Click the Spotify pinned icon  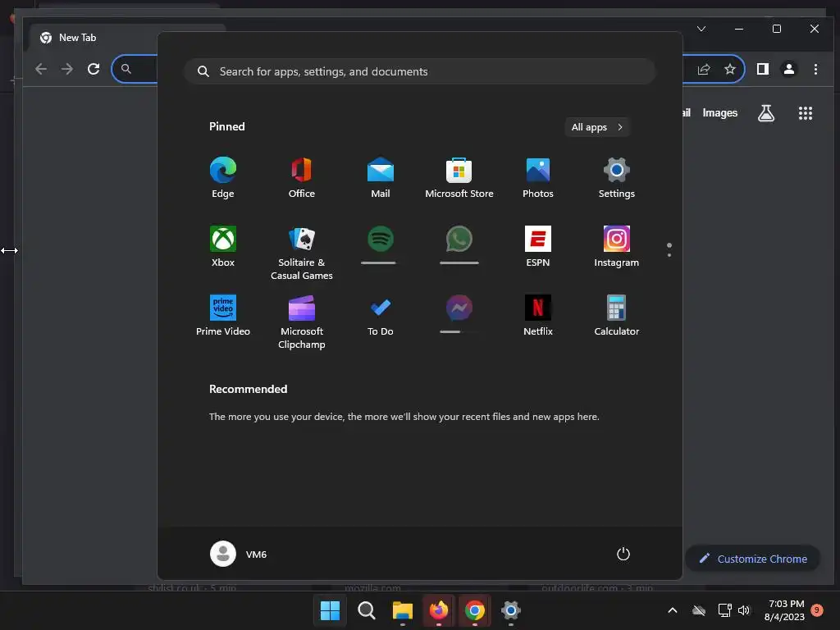point(381,239)
